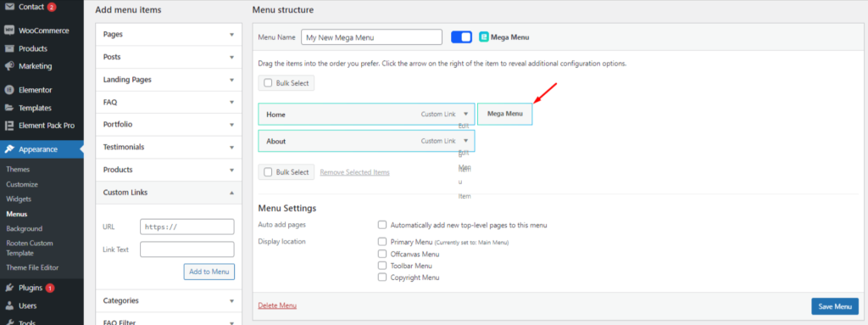Viewport: 868px width, 325px height.
Task: Open Marketing in the admin sidebar
Action: pos(36,66)
